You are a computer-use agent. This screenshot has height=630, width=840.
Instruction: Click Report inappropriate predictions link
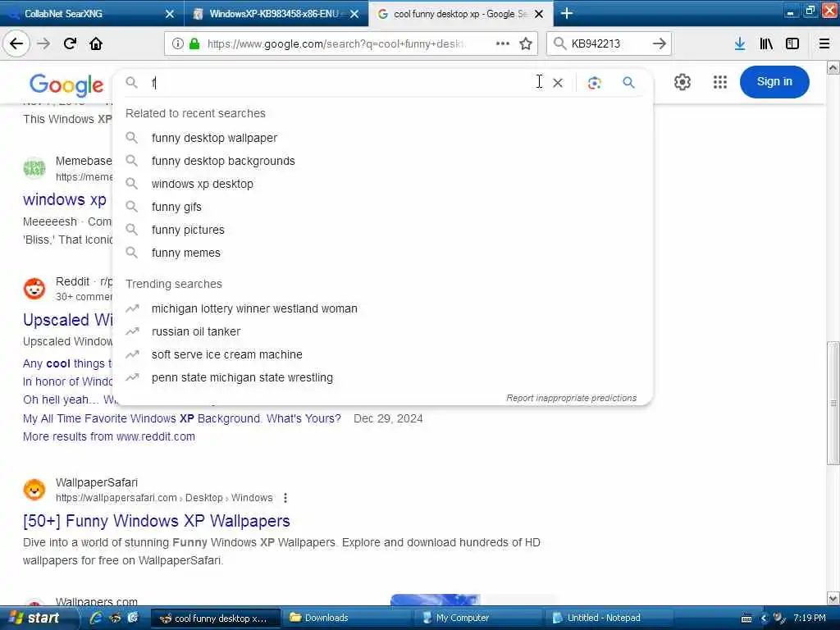point(571,398)
